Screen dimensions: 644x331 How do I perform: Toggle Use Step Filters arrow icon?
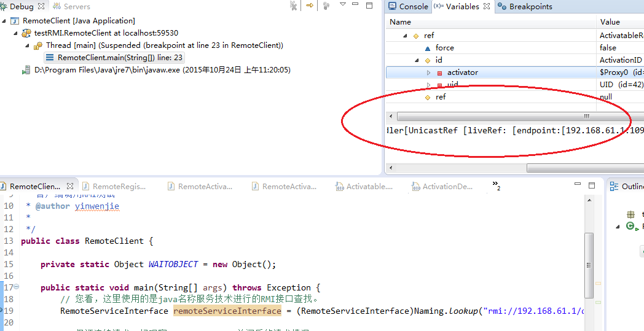coord(310,6)
